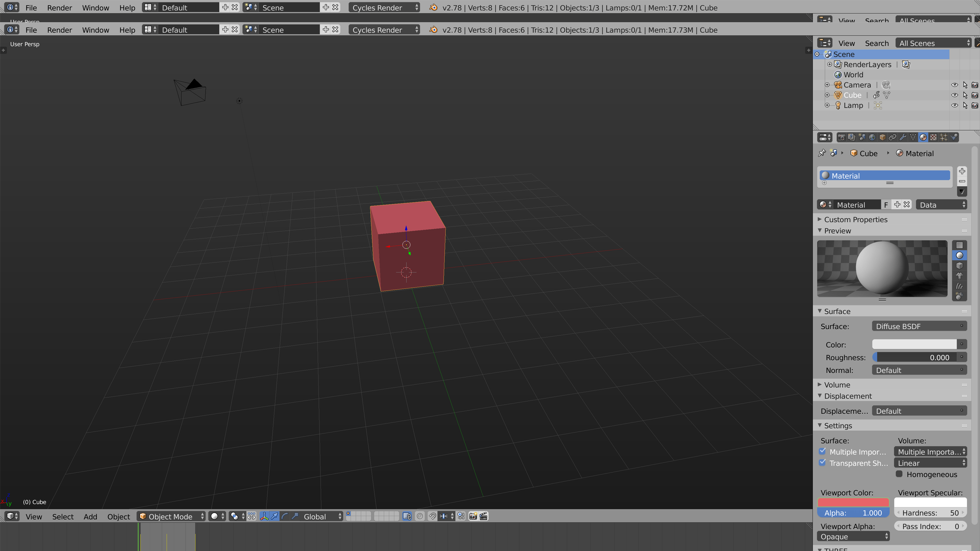Click the F fake user button
This screenshot has width=980, height=551.
pos(886,205)
